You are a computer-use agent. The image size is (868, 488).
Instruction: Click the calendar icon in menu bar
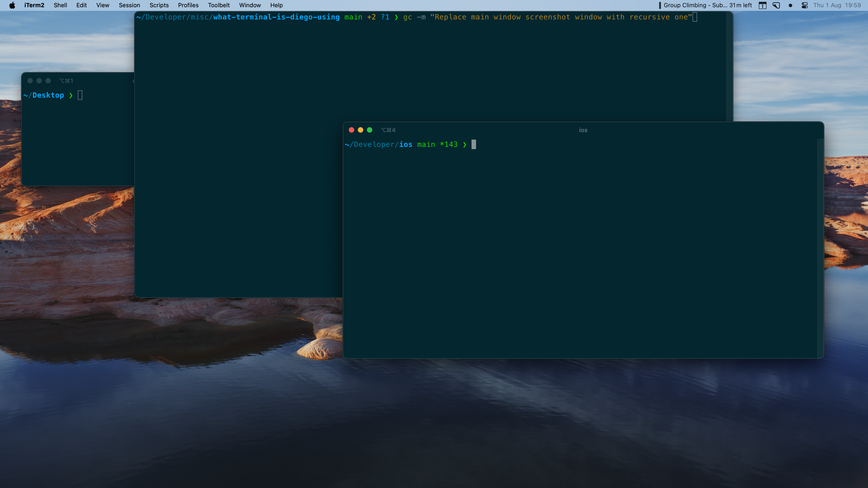tap(762, 5)
